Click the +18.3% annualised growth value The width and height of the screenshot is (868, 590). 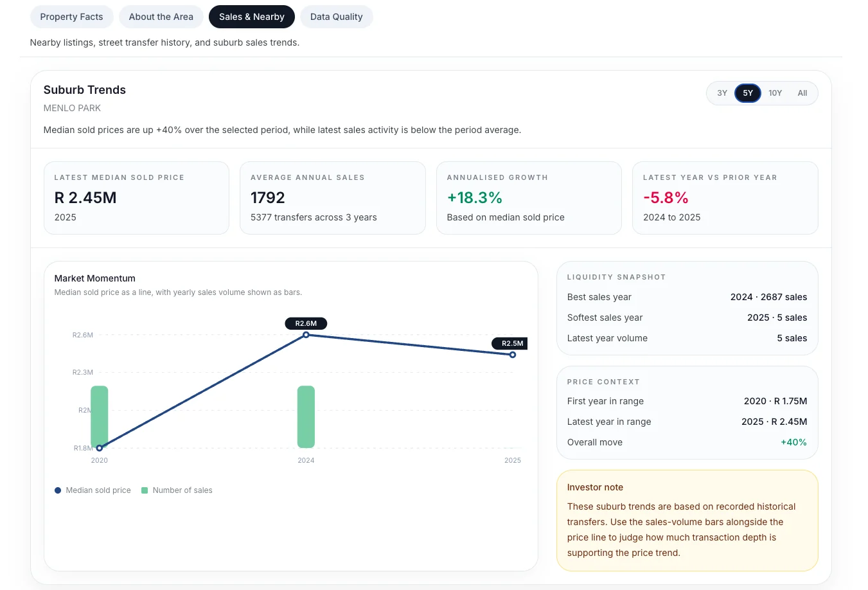coord(475,198)
